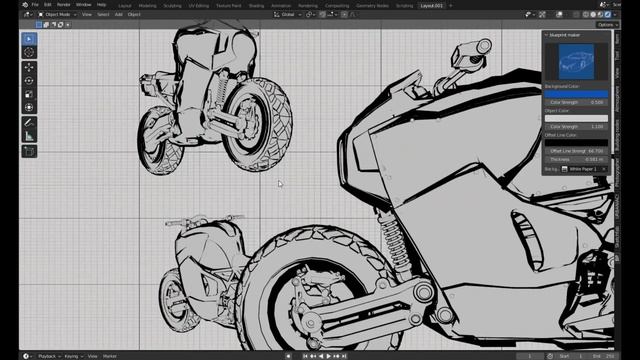Open the white Object Color swatch
The image size is (640, 360).
(576, 118)
